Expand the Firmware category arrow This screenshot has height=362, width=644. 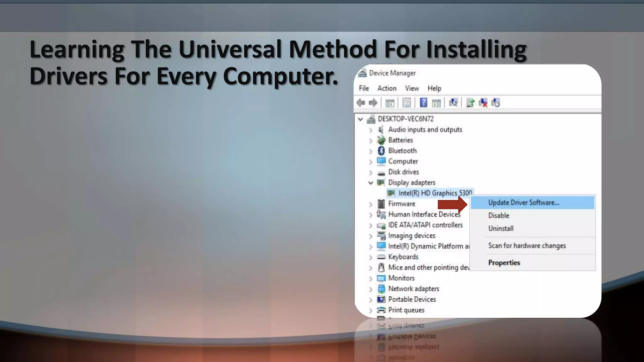tap(371, 204)
